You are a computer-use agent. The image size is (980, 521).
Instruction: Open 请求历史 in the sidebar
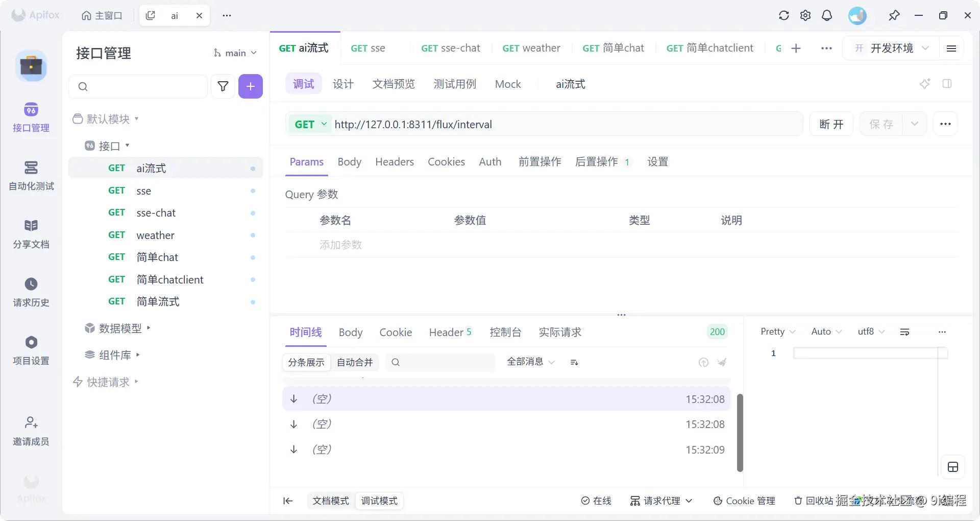(31, 292)
